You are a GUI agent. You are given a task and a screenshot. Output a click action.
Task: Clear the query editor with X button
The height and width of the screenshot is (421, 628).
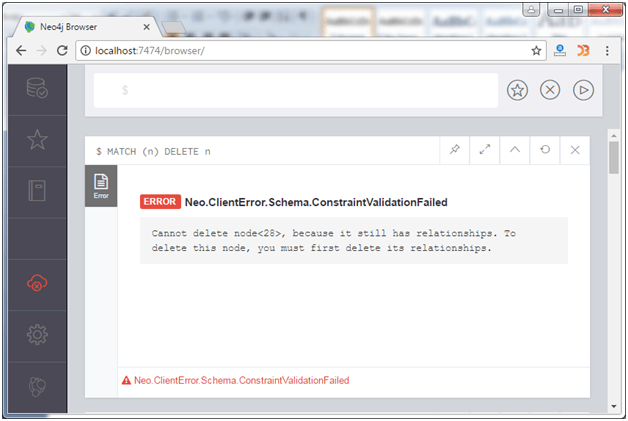550,90
